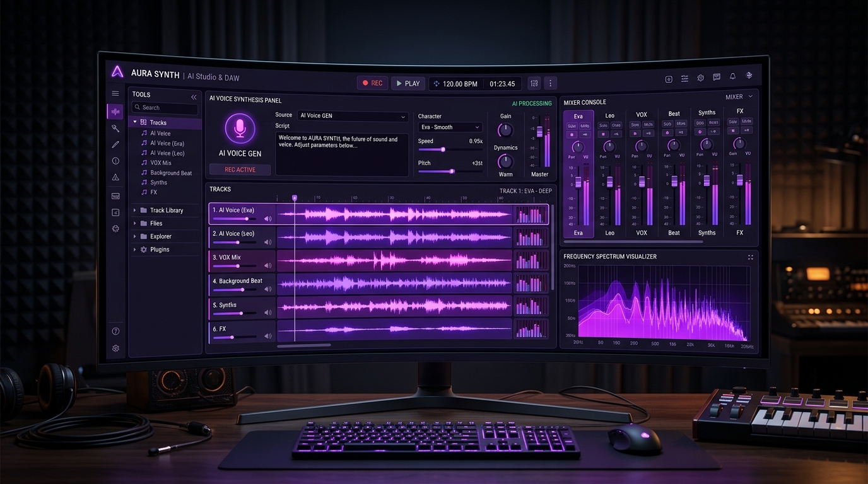Open the layers stack icon in the top bar
The width and height of the screenshot is (868, 484).
tap(749, 76)
